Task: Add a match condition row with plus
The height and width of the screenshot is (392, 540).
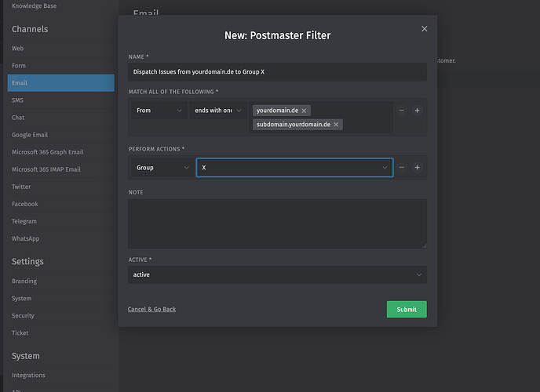Action: pyautogui.click(x=417, y=111)
